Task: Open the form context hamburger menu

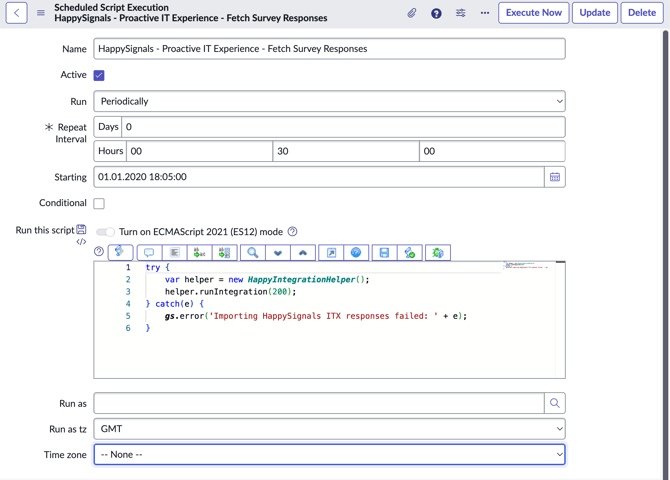Action: point(41,13)
